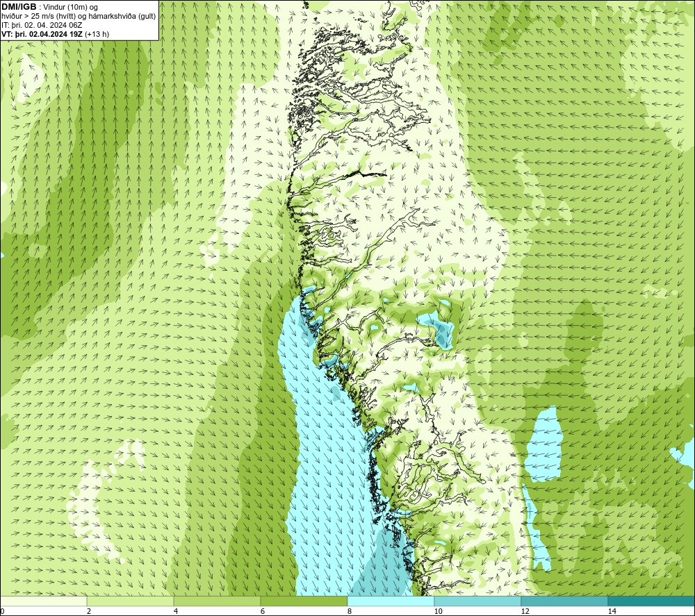Click the scale label '8'
The image size is (695, 616).
click(350, 611)
